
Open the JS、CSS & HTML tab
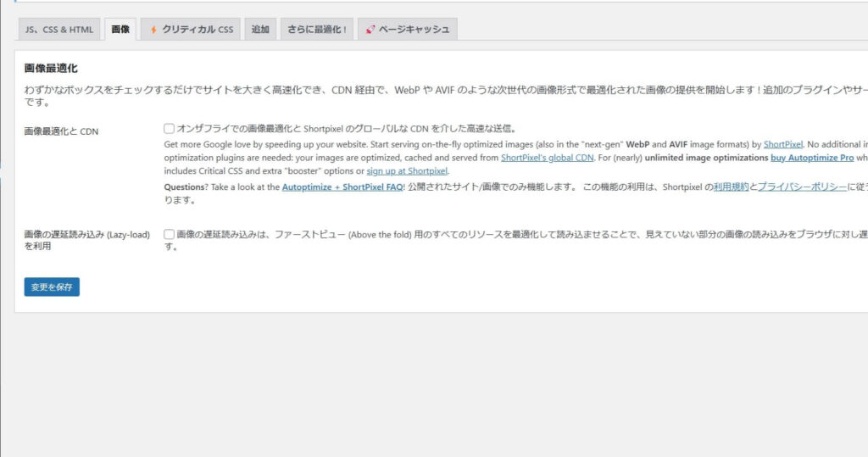[x=59, y=30]
